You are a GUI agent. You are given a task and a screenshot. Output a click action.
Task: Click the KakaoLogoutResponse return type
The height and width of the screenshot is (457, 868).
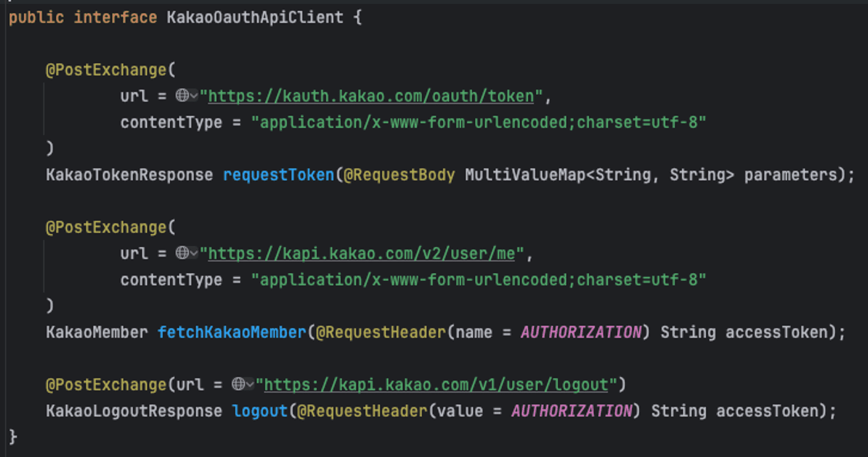pos(134,411)
